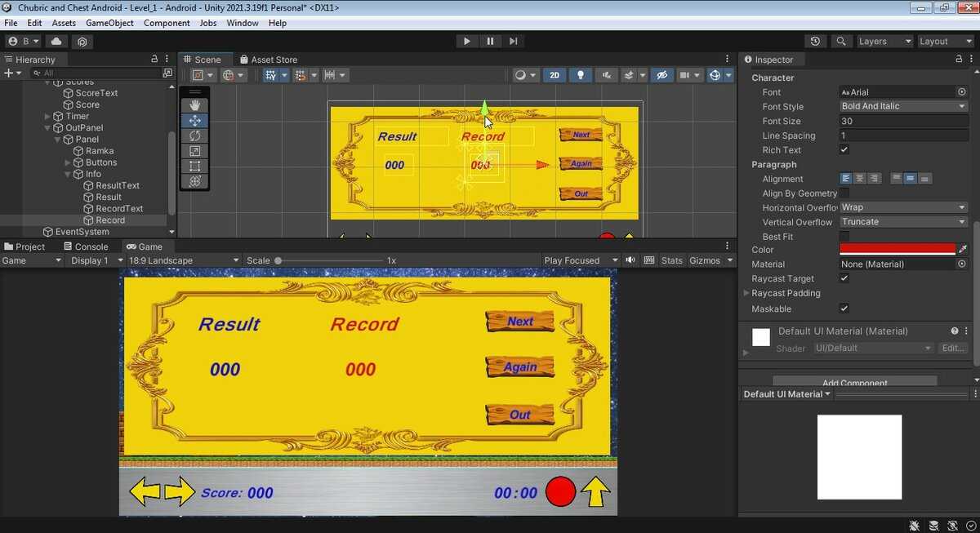This screenshot has width=980, height=533.
Task: Open Unity cloud services icon
Action: [x=56, y=42]
